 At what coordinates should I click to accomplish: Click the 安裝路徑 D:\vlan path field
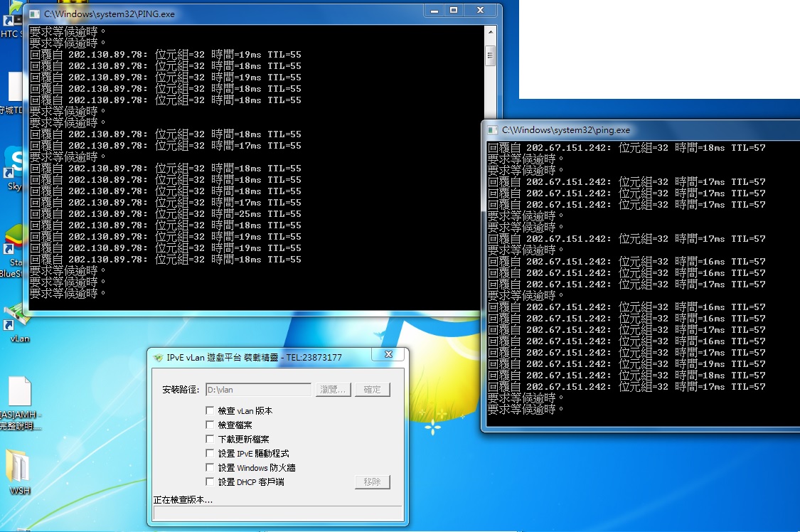click(257, 390)
